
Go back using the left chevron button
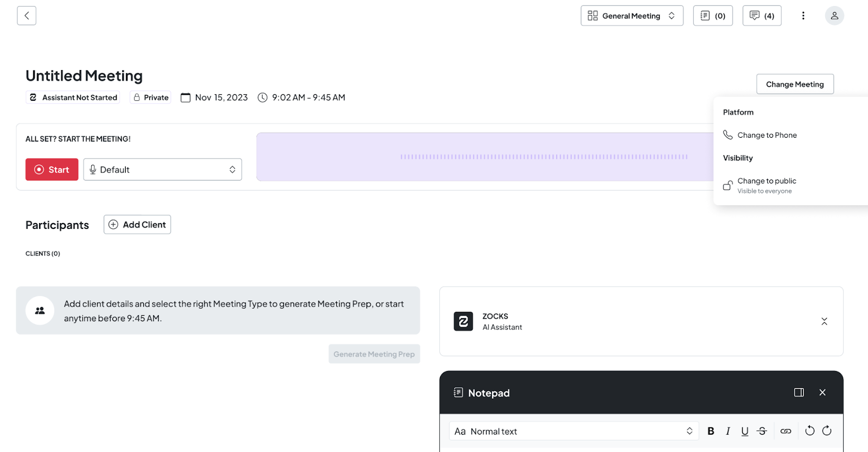click(x=27, y=16)
